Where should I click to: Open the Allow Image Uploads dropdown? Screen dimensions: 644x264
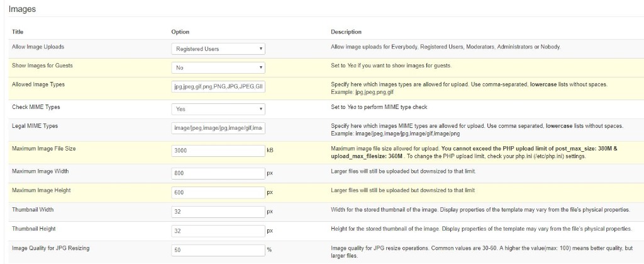(x=218, y=49)
